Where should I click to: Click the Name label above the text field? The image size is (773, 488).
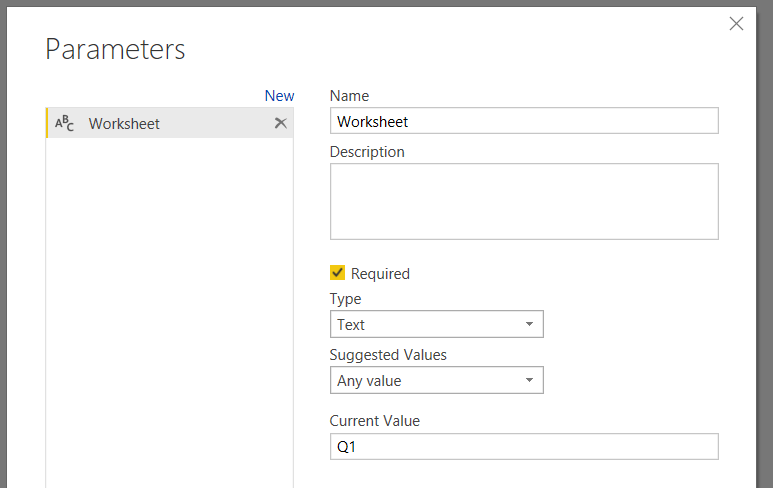(x=349, y=96)
